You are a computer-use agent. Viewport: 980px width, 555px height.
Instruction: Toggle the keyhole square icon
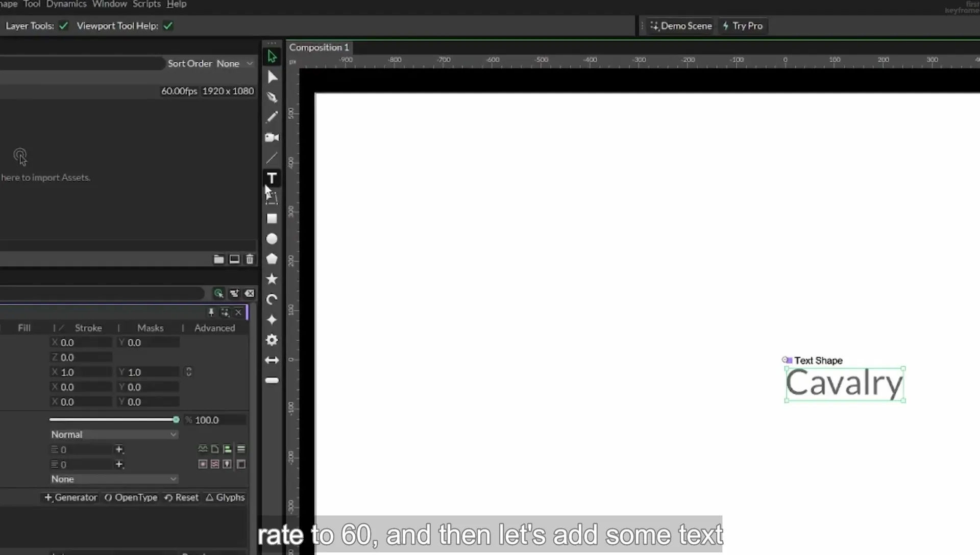227,464
